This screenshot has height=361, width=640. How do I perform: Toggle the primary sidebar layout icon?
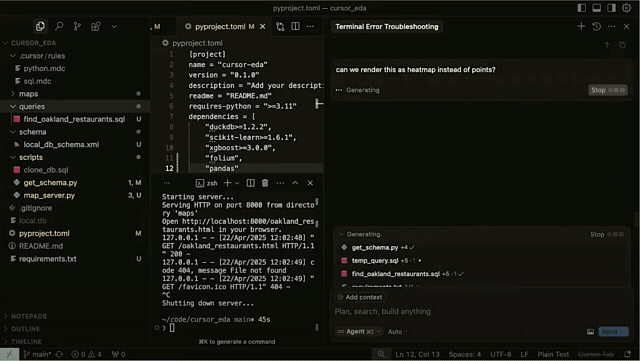point(582,8)
